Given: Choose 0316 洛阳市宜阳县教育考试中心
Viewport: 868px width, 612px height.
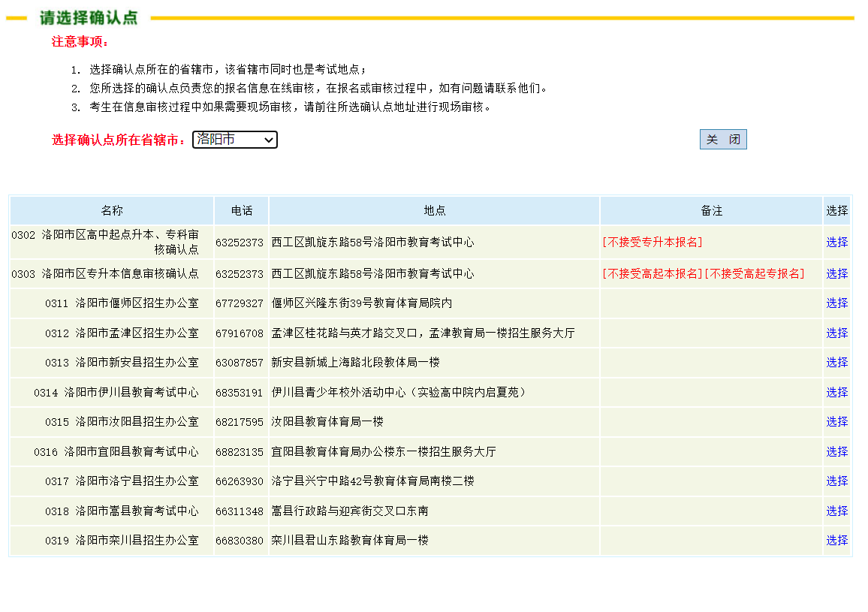Looking at the screenshot, I should 836,451.
